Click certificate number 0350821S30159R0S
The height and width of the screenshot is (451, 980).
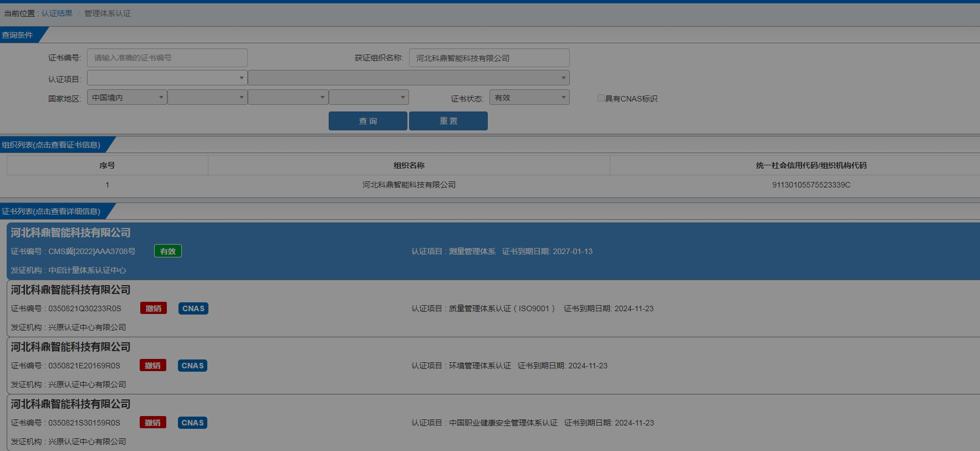[x=84, y=423]
